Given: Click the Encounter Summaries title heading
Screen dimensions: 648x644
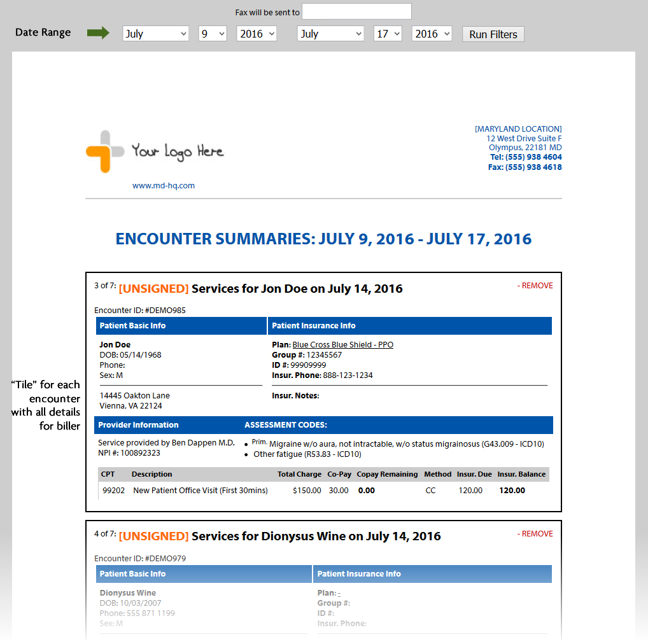Looking at the screenshot, I should (x=323, y=239).
